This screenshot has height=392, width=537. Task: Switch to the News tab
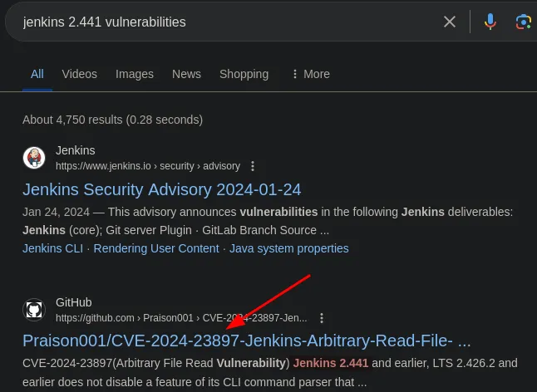186,74
